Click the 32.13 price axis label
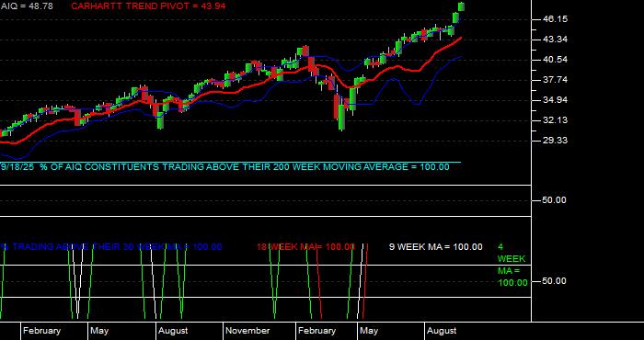 (x=556, y=120)
